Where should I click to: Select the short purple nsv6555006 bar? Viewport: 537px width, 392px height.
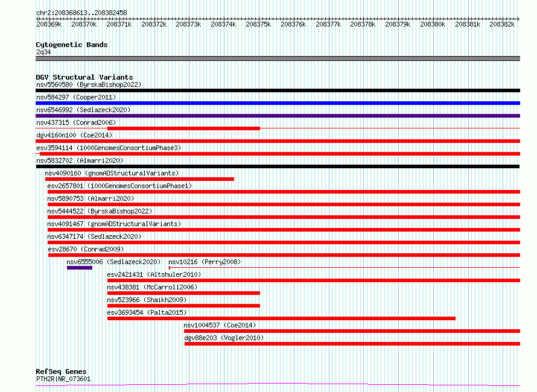80,268
